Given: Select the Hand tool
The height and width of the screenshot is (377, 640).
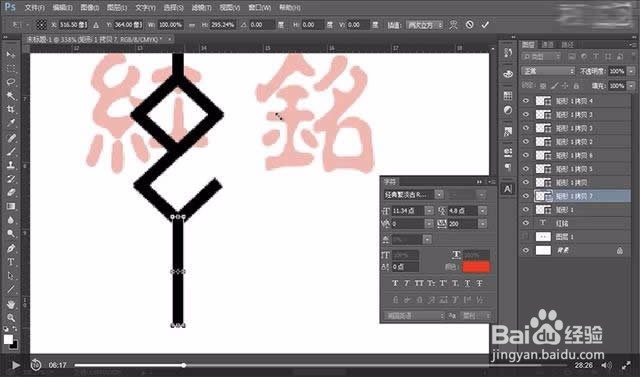Looking at the screenshot, I should tap(11, 304).
